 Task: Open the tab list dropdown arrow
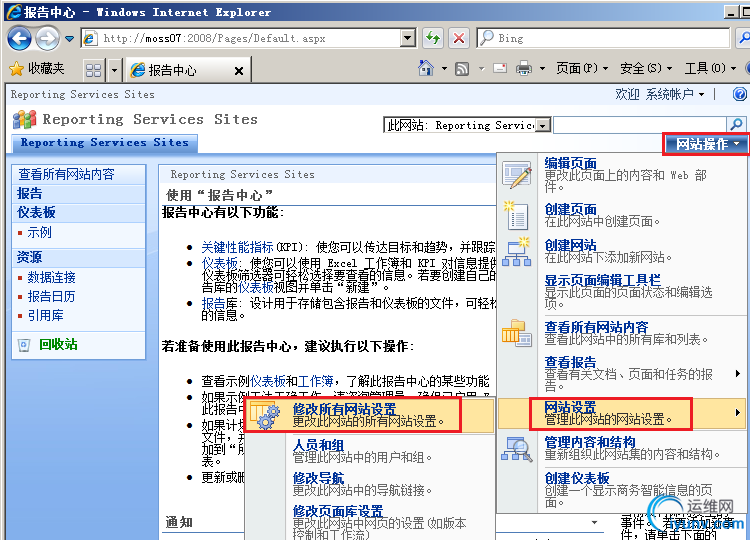coord(114,71)
